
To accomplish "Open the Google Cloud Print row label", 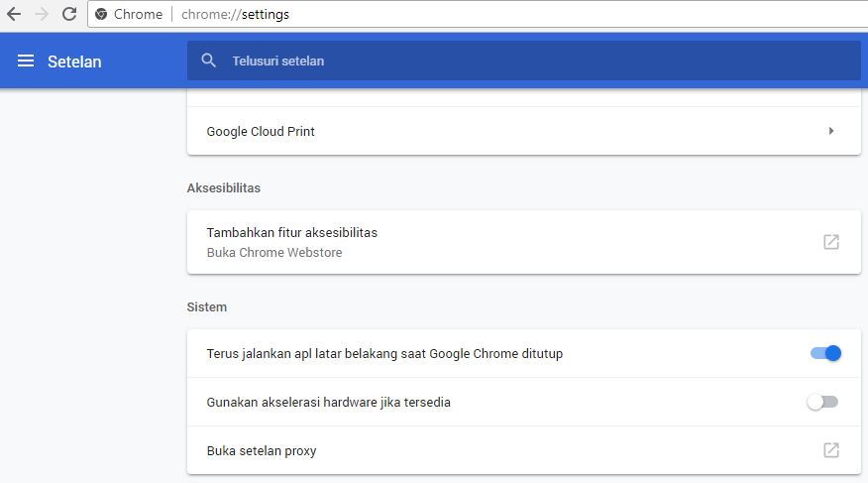I will point(261,131).
